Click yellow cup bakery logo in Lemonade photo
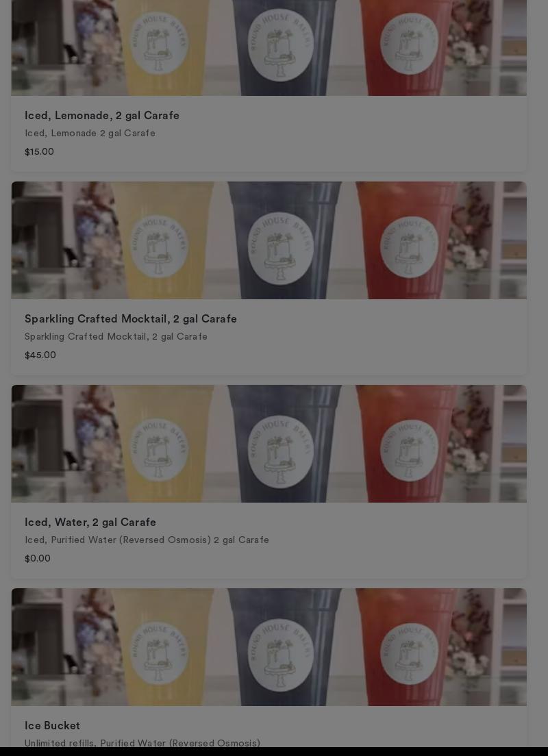The image size is (548, 756). tap(158, 43)
